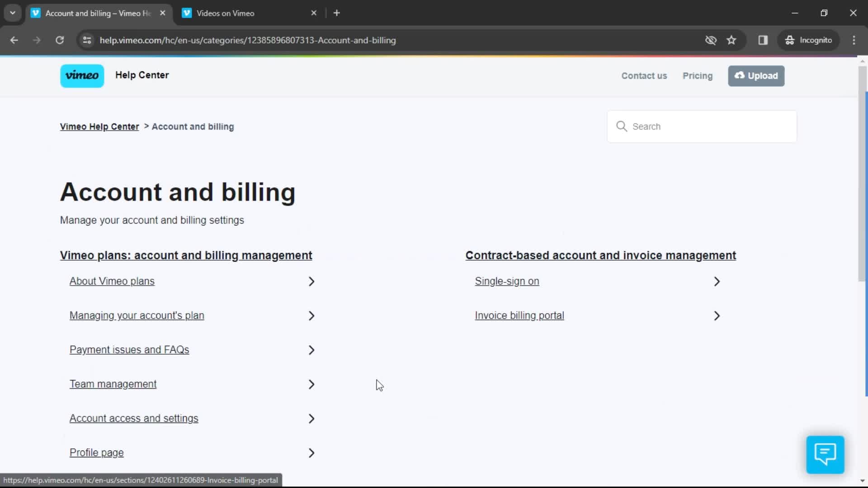Open the Contact us page

644,76
